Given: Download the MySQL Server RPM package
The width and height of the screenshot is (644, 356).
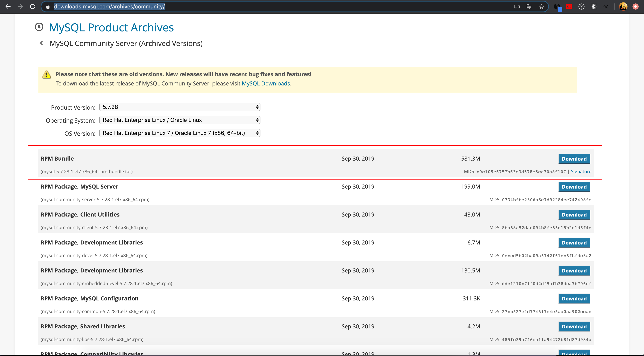Looking at the screenshot, I should (x=574, y=187).
